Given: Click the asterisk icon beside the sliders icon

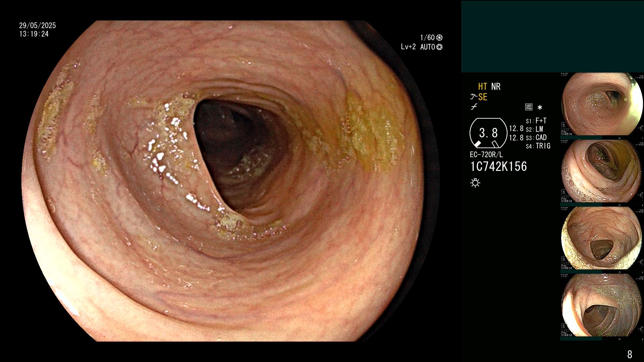Looking at the screenshot, I should pos(540,108).
